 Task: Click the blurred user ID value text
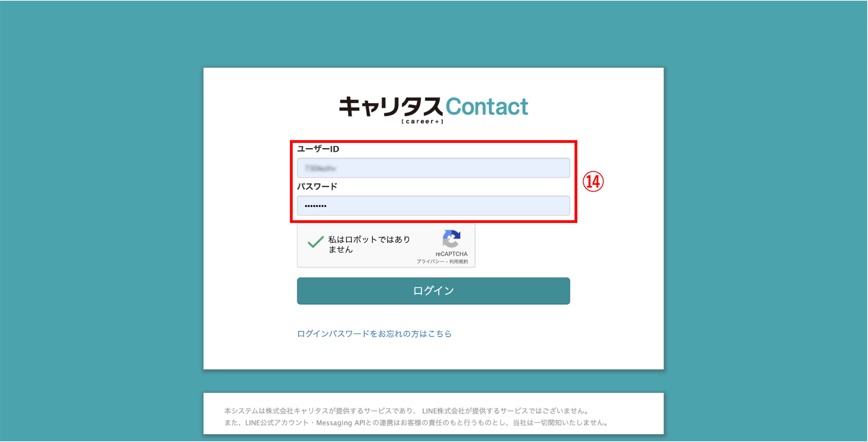pos(320,168)
